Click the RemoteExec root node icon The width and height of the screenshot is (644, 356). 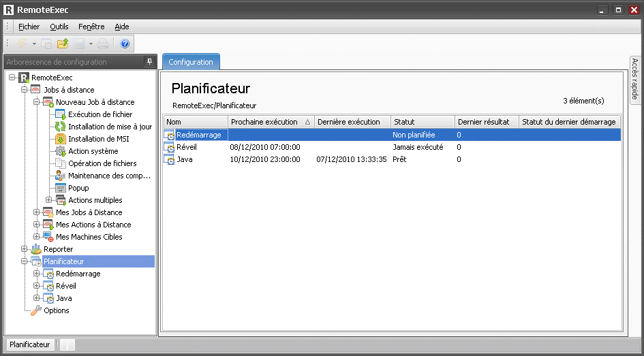click(24, 78)
